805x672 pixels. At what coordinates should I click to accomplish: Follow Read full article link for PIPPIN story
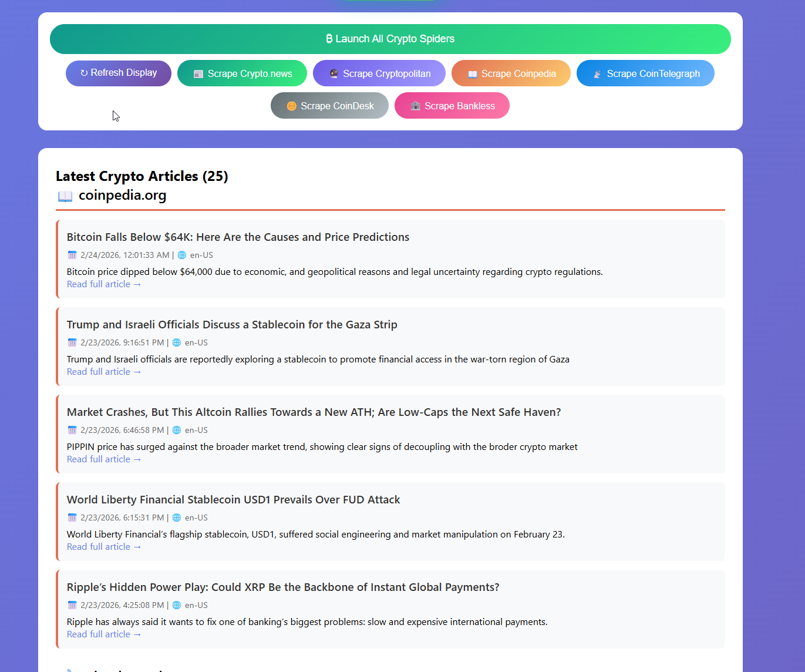pyautogui.click(x=104, y=459)
